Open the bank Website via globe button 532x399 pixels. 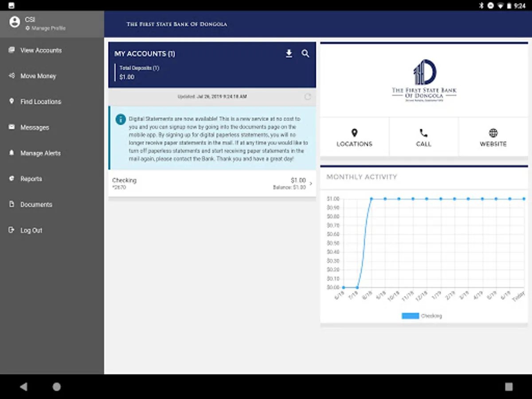point(493,137)
